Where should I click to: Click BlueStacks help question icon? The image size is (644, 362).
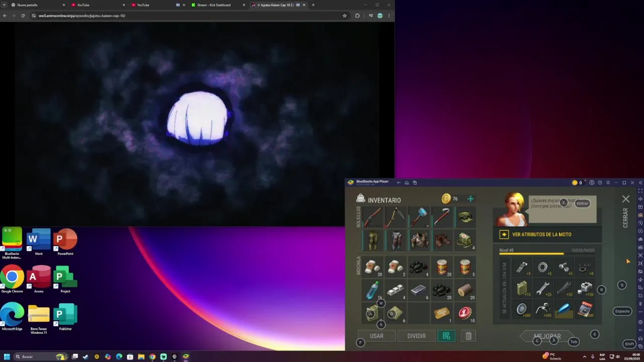pos(600,183)
